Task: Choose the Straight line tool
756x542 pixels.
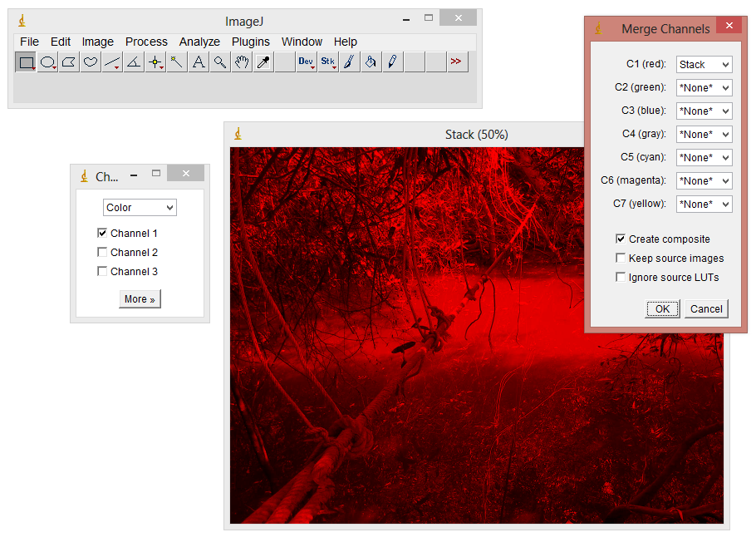Action: [111, 62]
